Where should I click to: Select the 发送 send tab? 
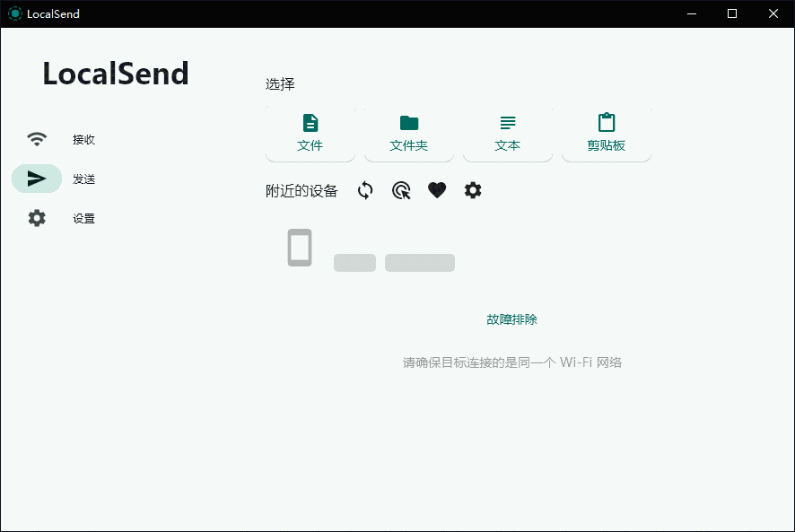[x=83, y=179]
